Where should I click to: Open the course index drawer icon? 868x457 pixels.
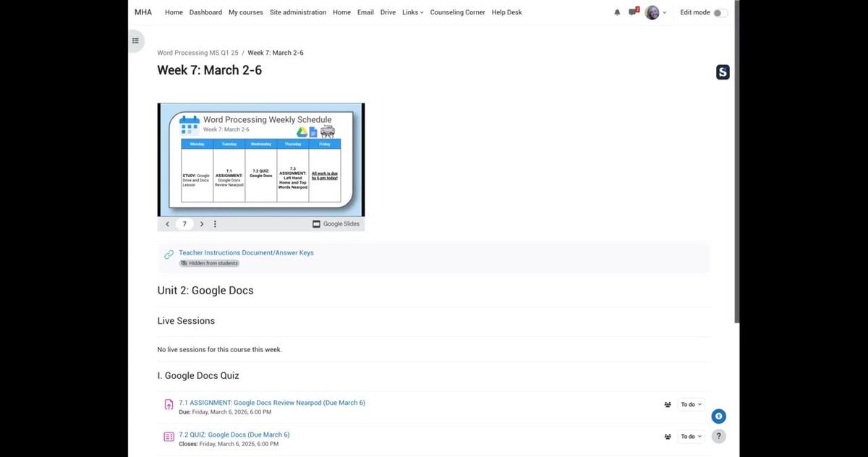click(135, 40)
